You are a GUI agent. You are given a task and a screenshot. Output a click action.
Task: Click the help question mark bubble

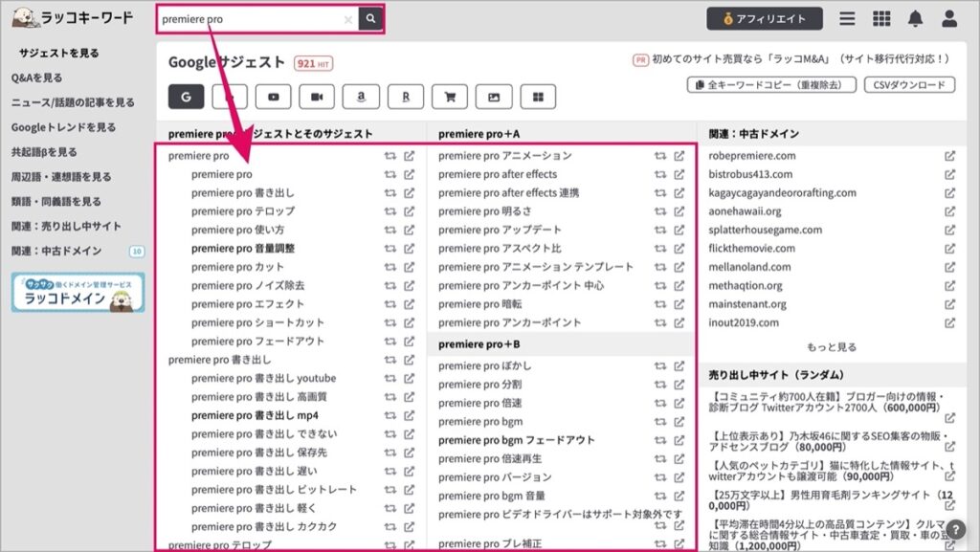coord(956,530)
